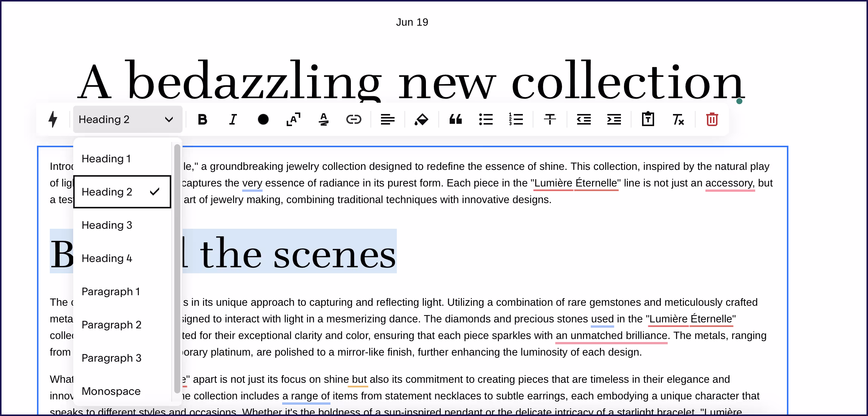Open text alignment options
The height and width of the screenshot is (416, 868).
point(388,120)
